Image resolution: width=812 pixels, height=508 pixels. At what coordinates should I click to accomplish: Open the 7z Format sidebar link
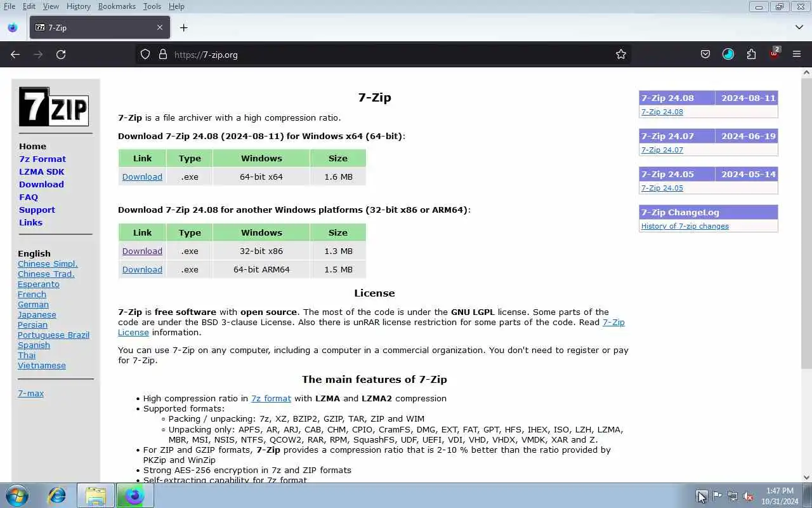(x=43, y=159)
